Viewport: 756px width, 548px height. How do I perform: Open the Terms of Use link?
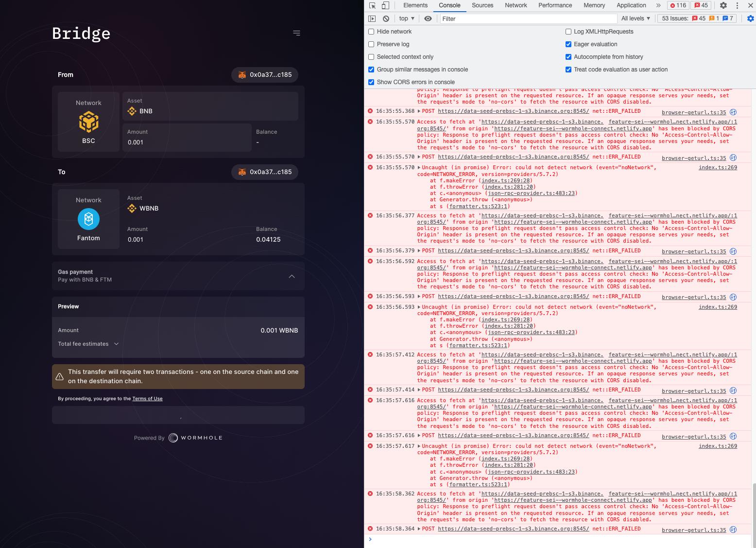147,398
